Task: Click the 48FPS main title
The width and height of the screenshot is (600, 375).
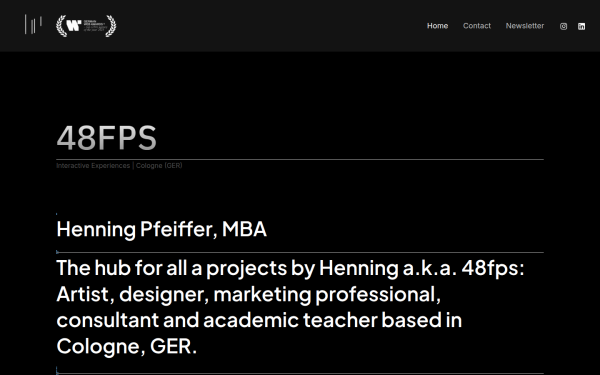Action: [x=106, y=138]
